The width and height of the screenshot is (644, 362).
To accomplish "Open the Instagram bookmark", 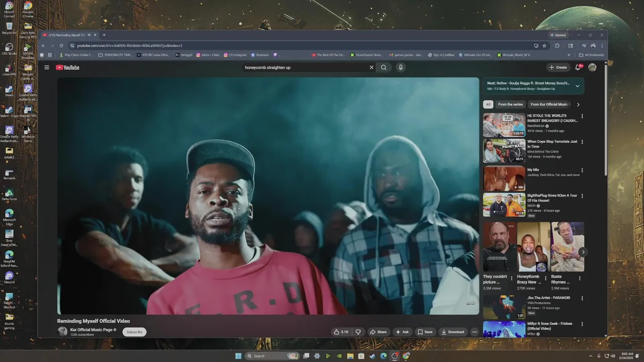I will [235, 55].
